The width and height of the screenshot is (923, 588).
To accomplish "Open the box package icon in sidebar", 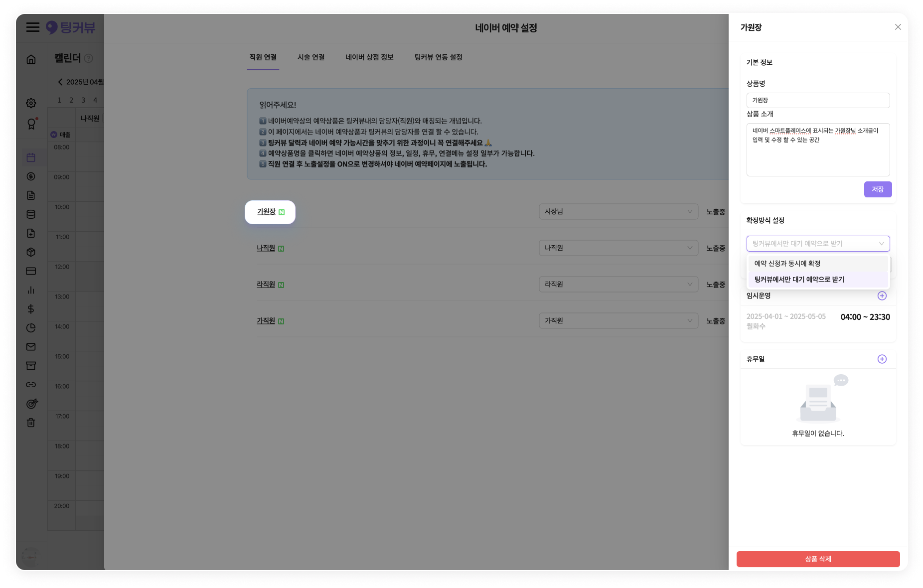I will [x=31, y=252].
